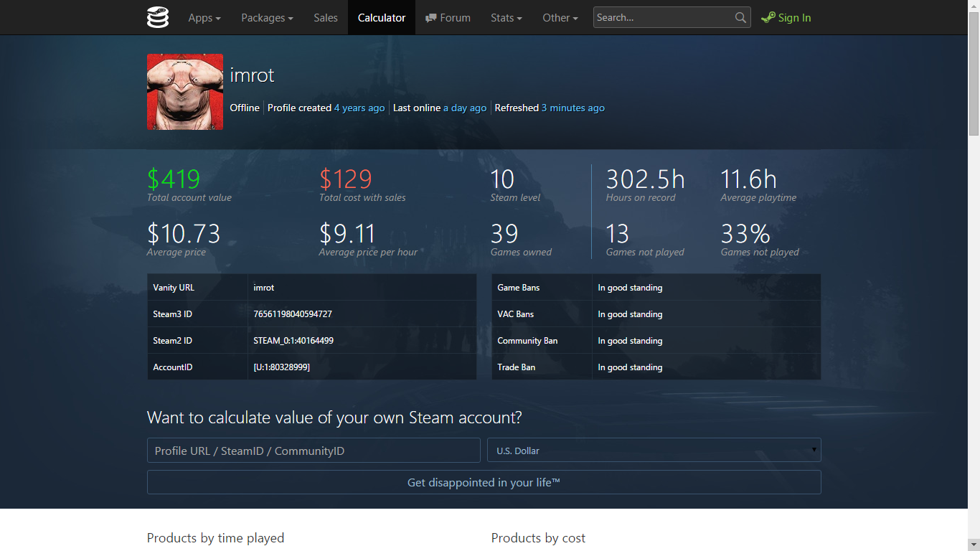Expand the Packages dropdown menu
The width and height of the screenshot is (980, 551).
click(x=267, y=18)
